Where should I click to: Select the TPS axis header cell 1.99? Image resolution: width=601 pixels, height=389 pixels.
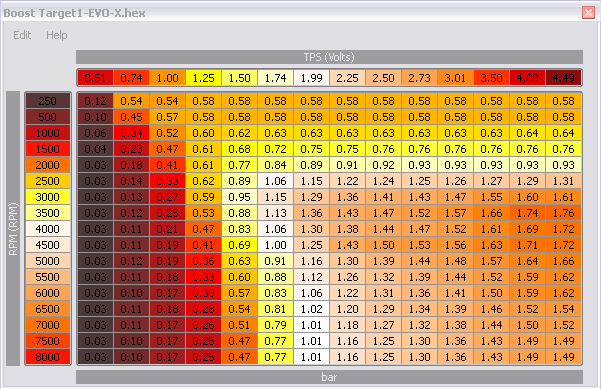(x=312, y=78)
